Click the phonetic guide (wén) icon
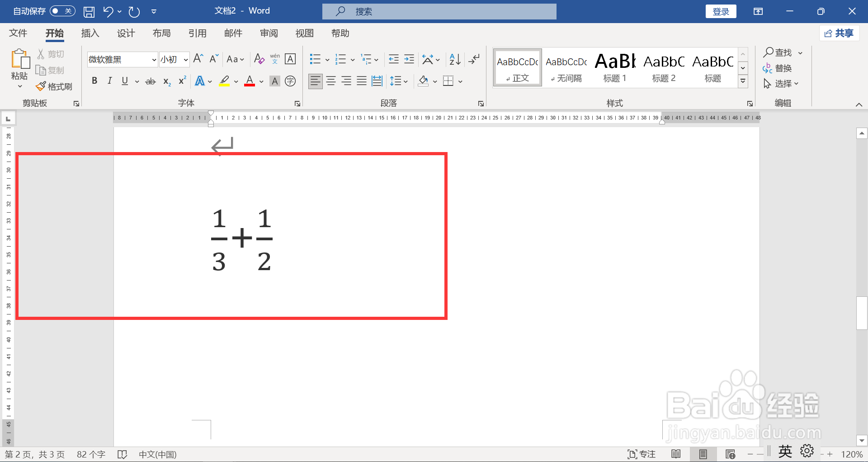This screenshot has width=868, height=462. [275, 59]
